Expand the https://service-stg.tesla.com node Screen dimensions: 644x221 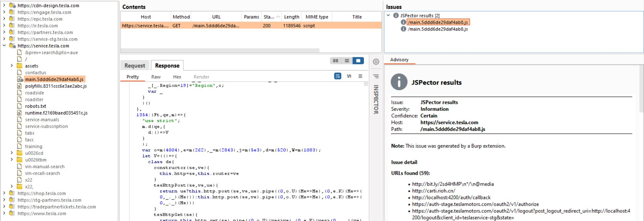pos(4,39)
